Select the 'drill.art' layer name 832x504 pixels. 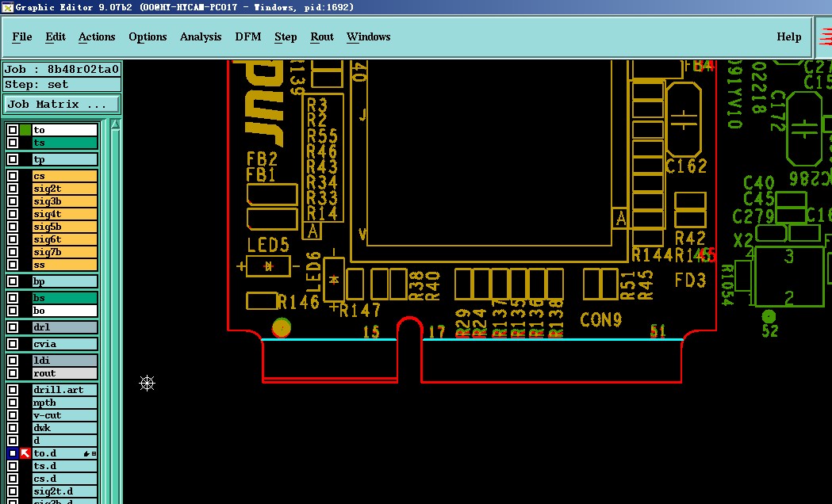tap(65, 390)
